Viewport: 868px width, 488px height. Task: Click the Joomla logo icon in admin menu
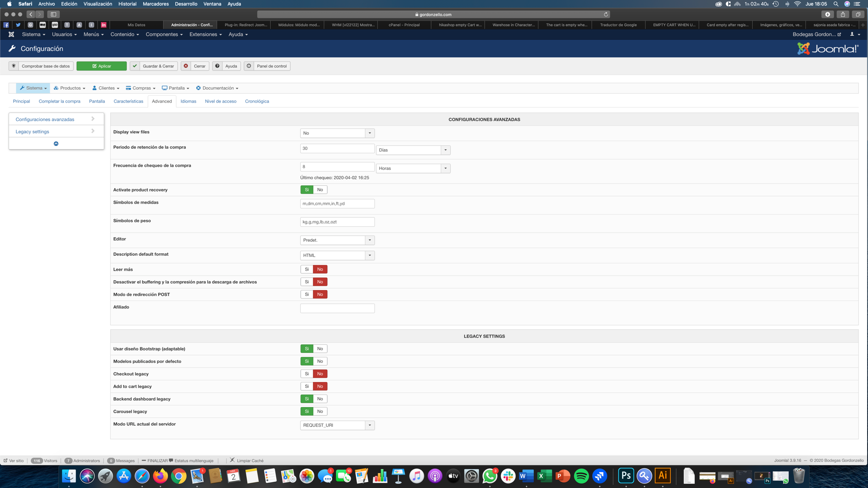pyautogui.click(x=11, y=34)
